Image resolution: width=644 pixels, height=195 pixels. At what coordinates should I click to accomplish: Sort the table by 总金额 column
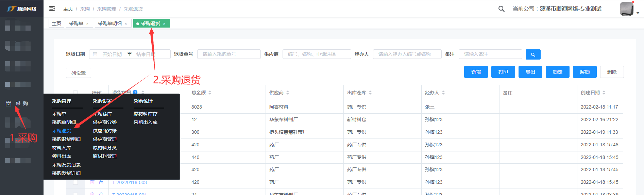pos(210,93)
